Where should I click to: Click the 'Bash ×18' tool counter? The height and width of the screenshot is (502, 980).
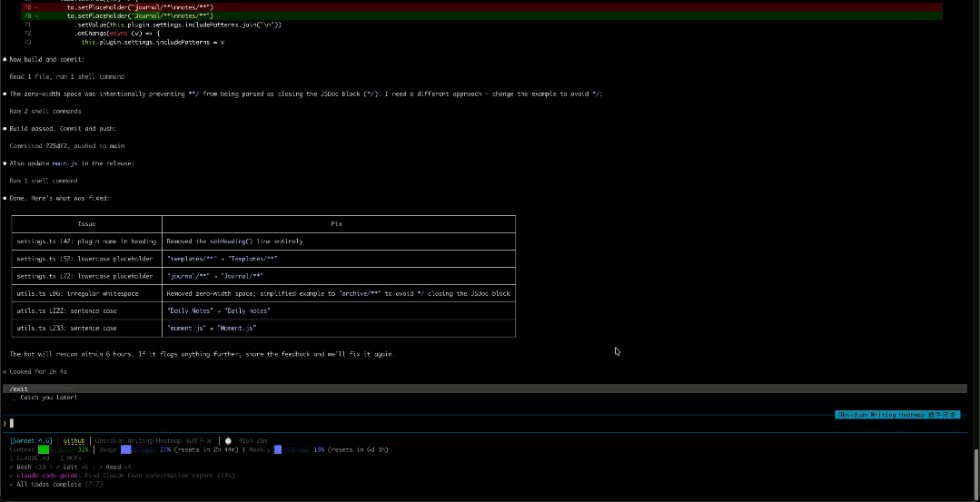32,467
